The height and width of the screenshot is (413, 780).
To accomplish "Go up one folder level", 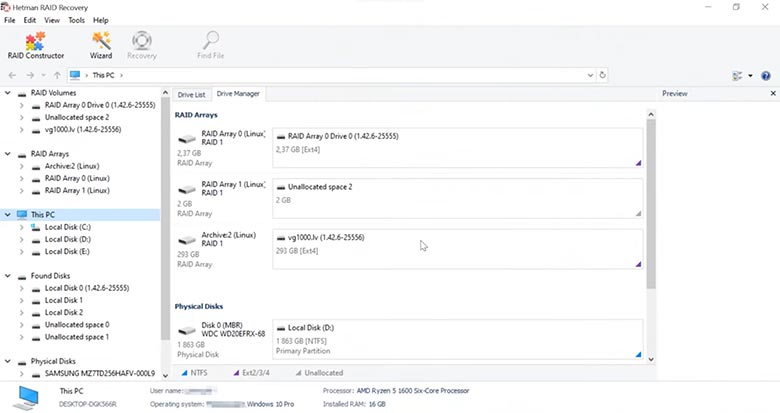I will pos(57,75).
